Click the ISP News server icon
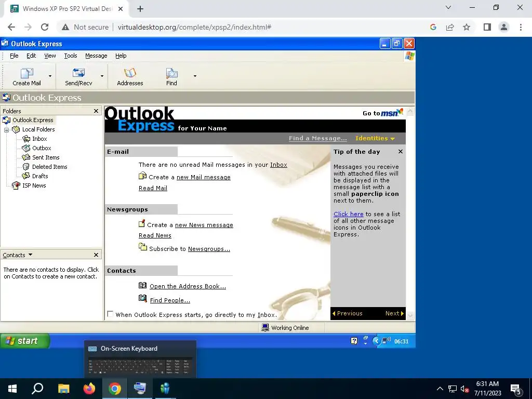 [x=16, y=185]
